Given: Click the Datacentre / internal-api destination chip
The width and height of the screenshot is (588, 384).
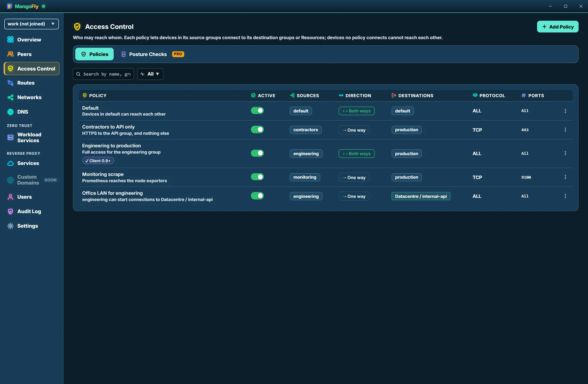Looking at the screenshot, I should (421, 196).
